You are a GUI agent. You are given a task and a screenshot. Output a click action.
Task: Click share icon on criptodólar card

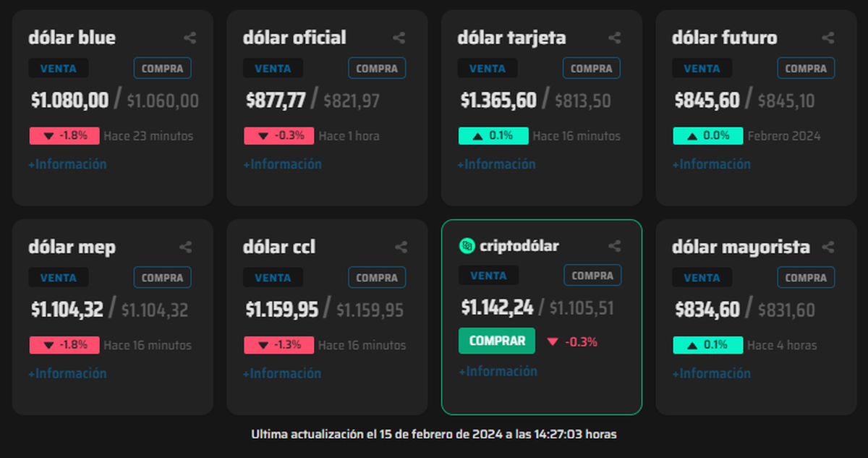(614, 246)
